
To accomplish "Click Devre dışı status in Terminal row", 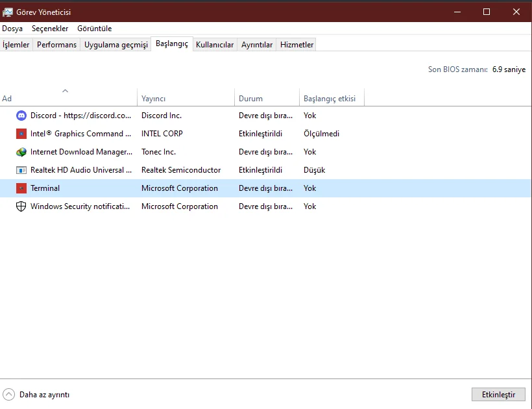I will click(x=265, y=188).
